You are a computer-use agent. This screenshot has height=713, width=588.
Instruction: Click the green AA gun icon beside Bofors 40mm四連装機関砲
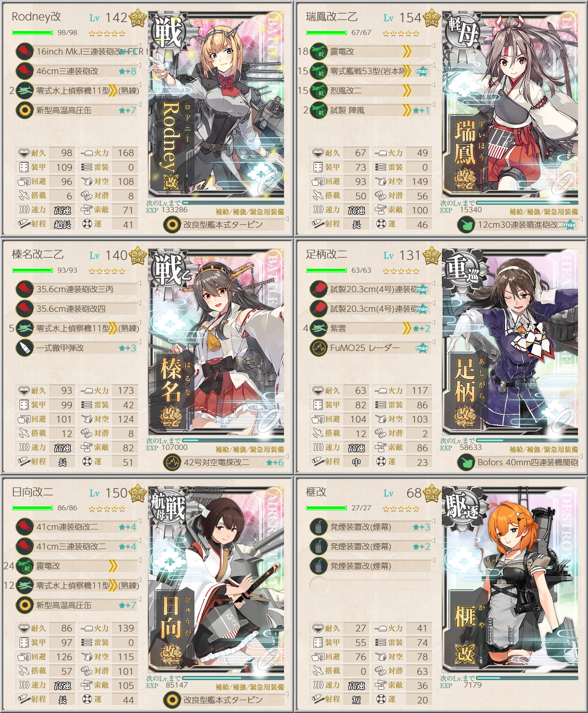tap(466, 462)
